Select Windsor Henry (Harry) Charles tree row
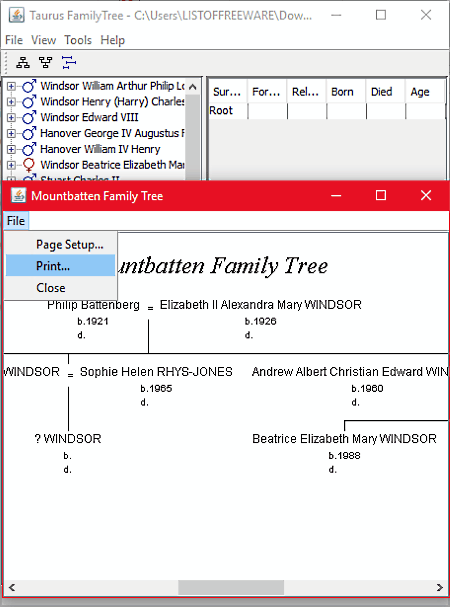The image size is (450, 607). [x=112, y=102]
